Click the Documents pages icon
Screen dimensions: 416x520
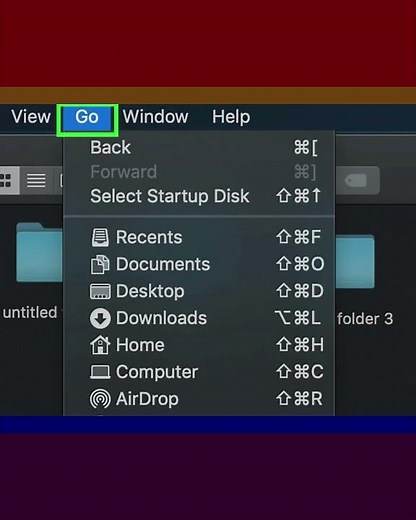[100, 264]
